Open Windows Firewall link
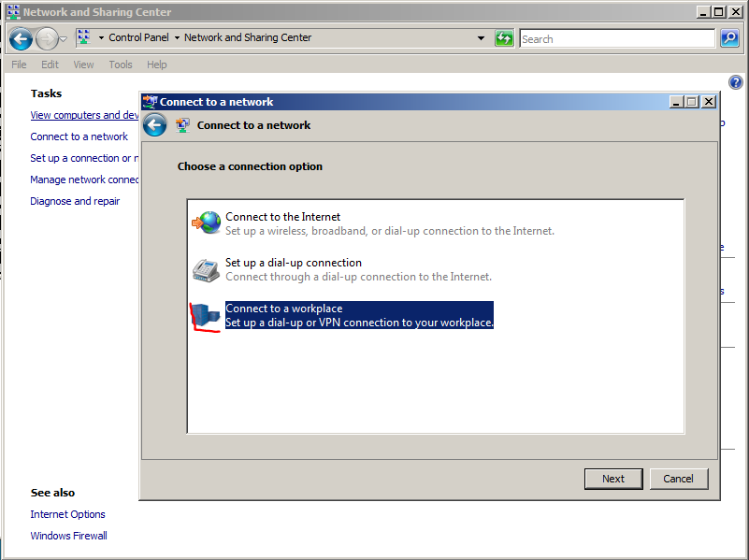Image resolution: width=749 pixels, height=560 pixels. click(69, 536)
